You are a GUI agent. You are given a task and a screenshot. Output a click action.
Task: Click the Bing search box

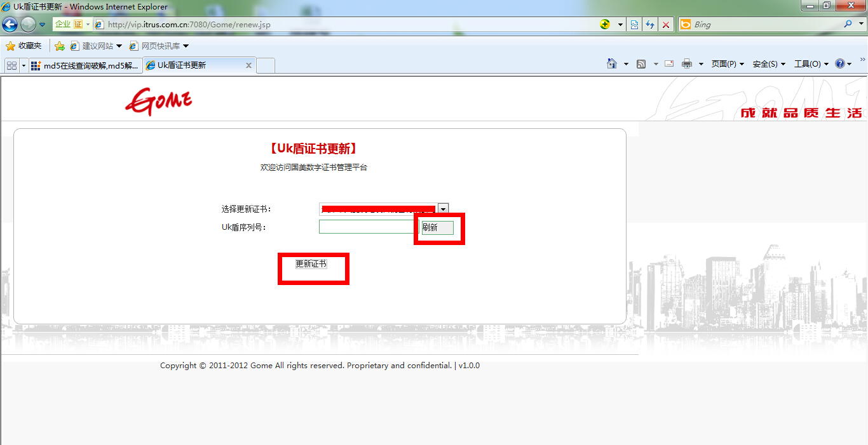tap(763, 25)
